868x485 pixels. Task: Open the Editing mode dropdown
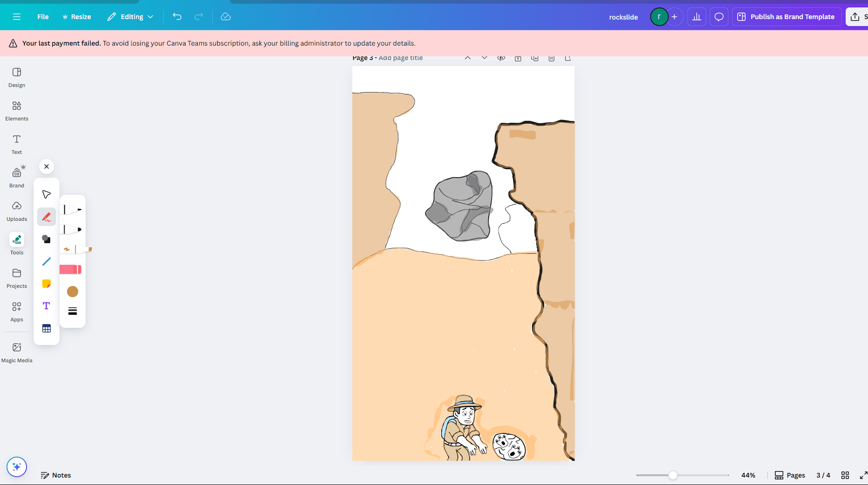point(130,17)
